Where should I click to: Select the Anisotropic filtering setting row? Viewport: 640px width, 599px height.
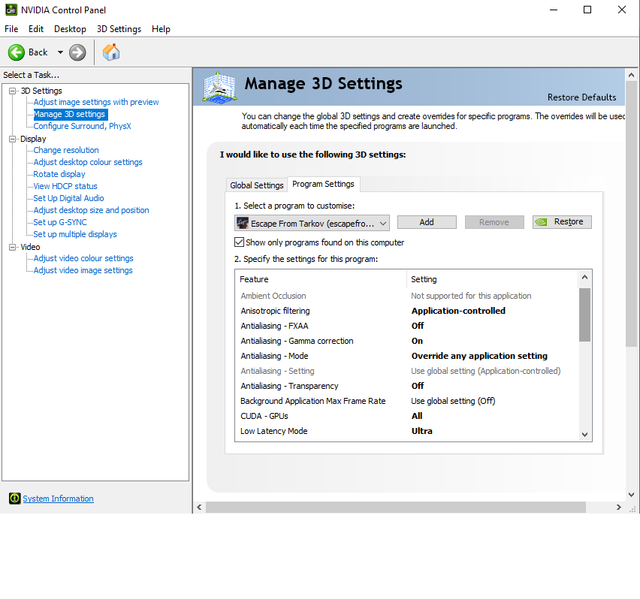(406, 311)
